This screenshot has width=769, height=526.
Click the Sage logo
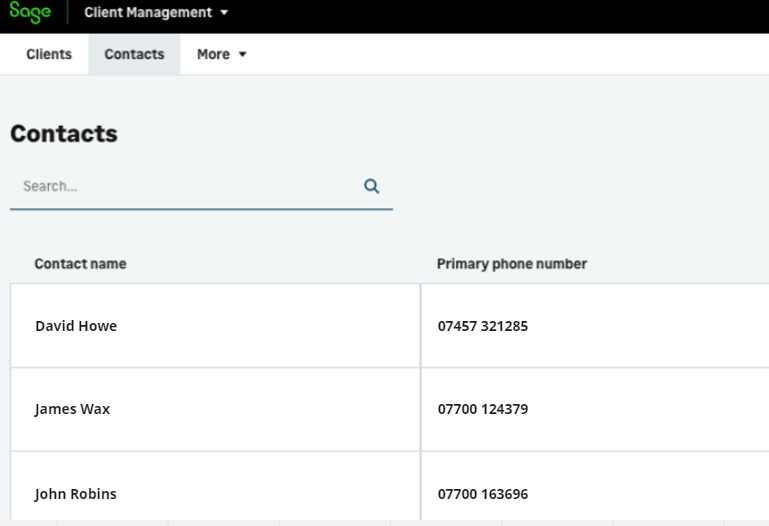[30, 13]
